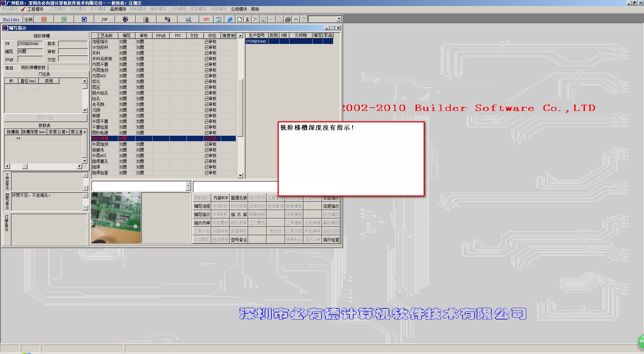Viewport: 644px width, 354px height.
Task: Click the 型号备注 button
Action: [x=239, y=240]
